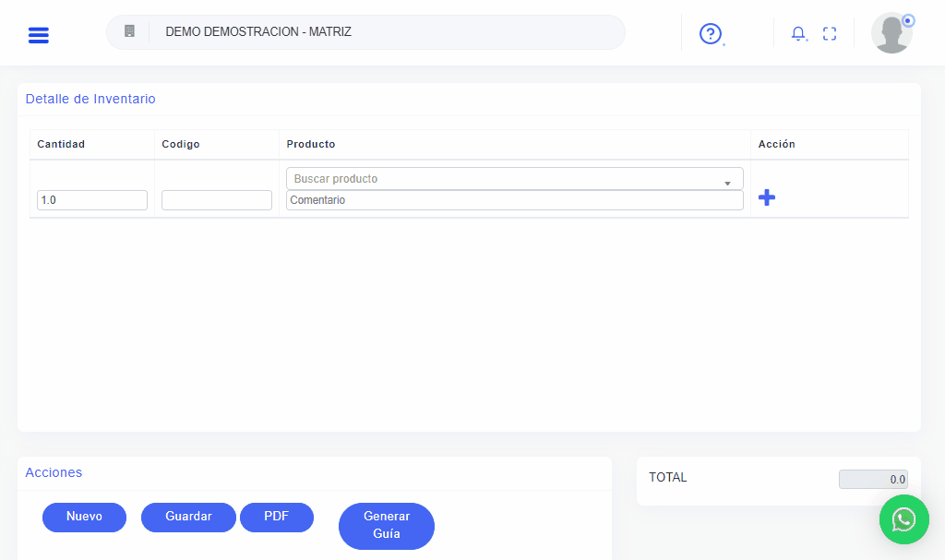Open the notifications bell
Image resolution: width=945 pixels, height=560 pixels.
pyautogui.click(x=798, y=34)
